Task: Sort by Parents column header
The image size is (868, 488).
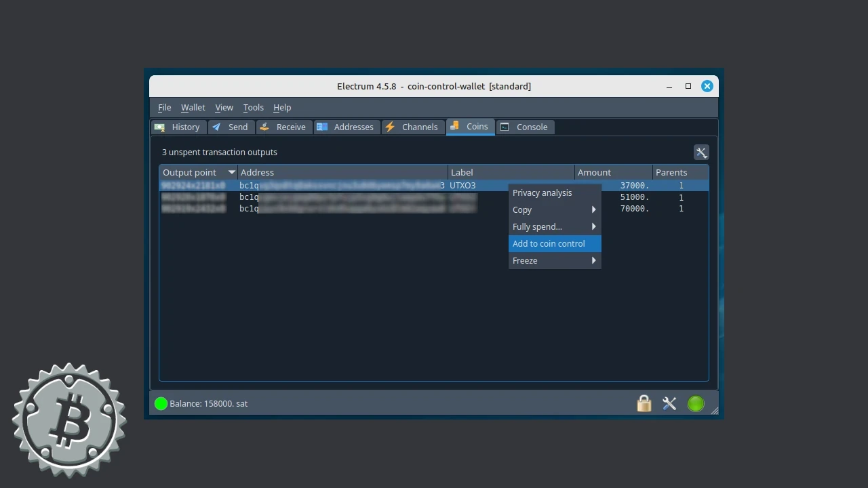Action: tap(680, 172)
